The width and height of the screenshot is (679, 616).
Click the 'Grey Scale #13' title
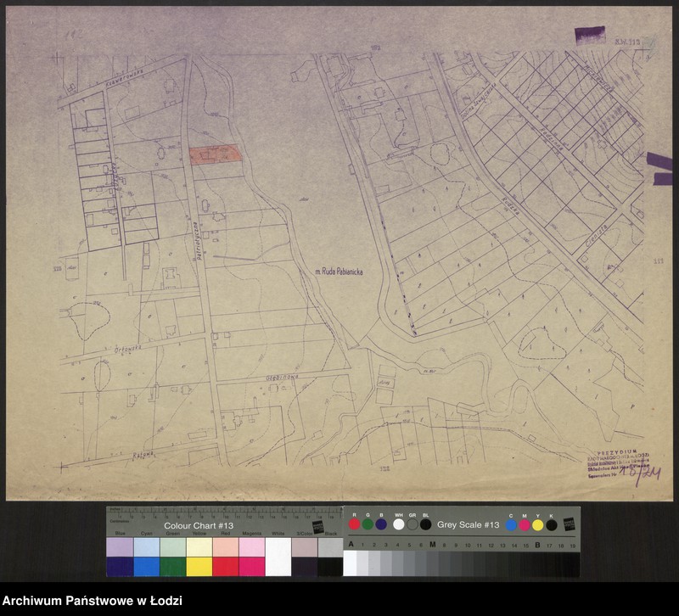pyautogui.click(x=468, y=524)
